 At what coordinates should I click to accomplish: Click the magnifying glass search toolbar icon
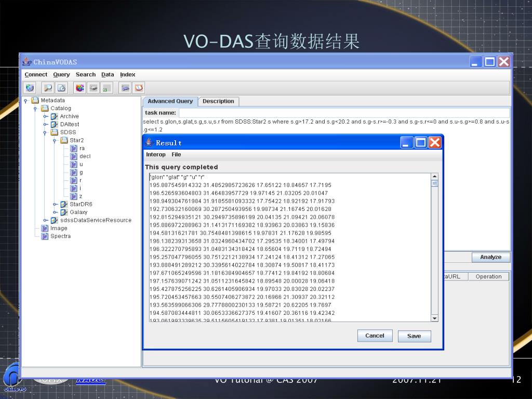[48, 88]
